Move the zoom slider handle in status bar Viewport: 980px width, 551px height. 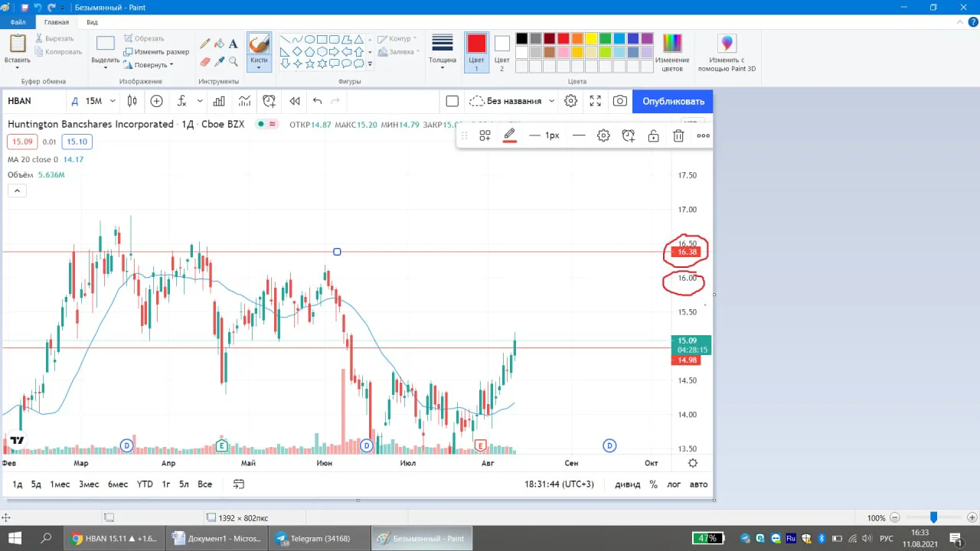933,517
